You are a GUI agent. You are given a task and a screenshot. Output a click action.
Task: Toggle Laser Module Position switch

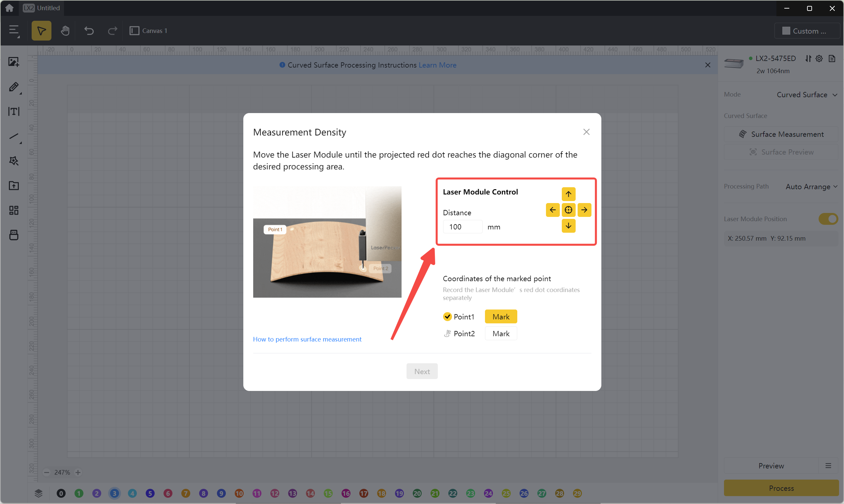(828, 219)
